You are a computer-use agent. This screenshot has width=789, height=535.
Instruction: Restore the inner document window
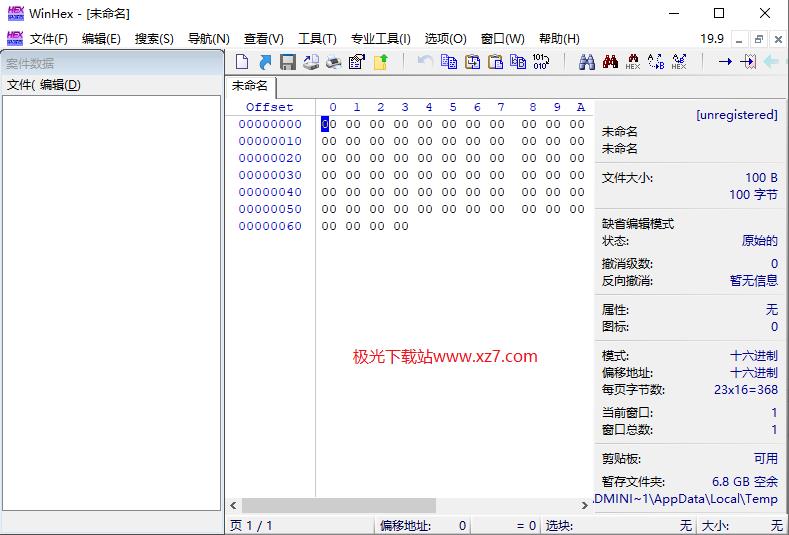759,39
